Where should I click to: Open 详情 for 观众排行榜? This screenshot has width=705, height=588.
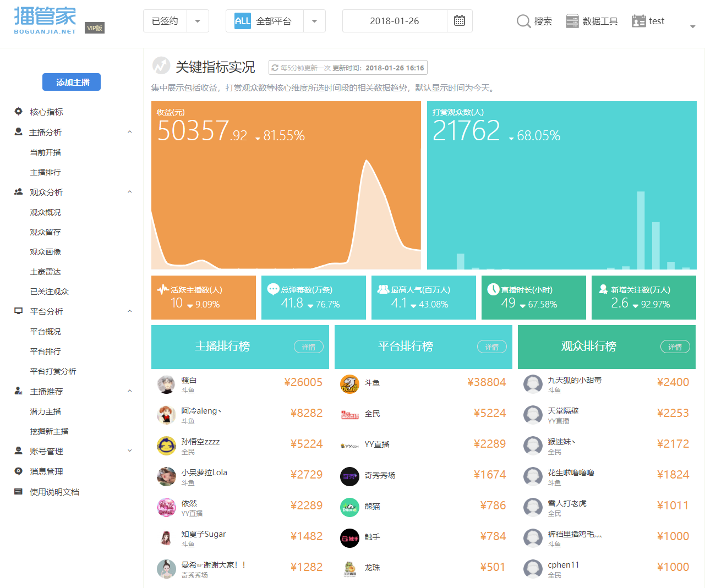tap(675, 347)
